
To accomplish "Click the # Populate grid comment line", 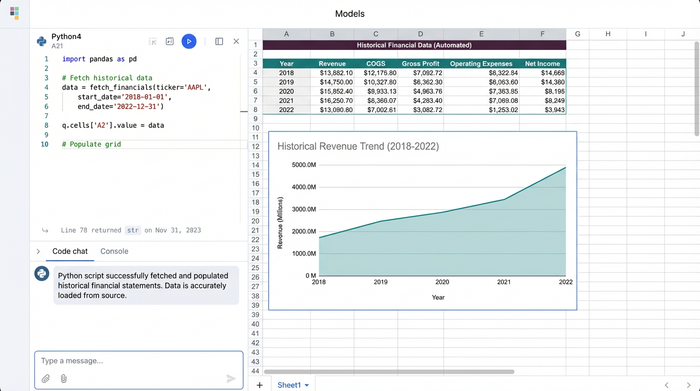I will pyautogui.click(x=92, y=144).
